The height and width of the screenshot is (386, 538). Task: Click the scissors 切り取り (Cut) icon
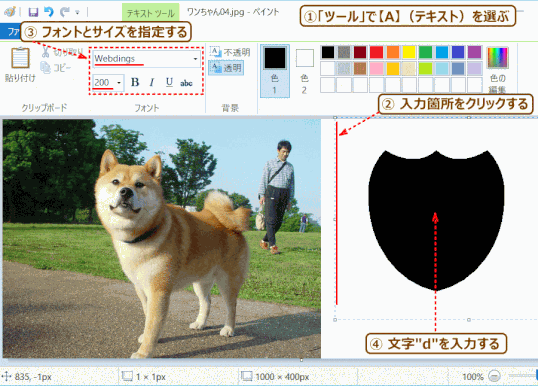[x=46, y=52]
